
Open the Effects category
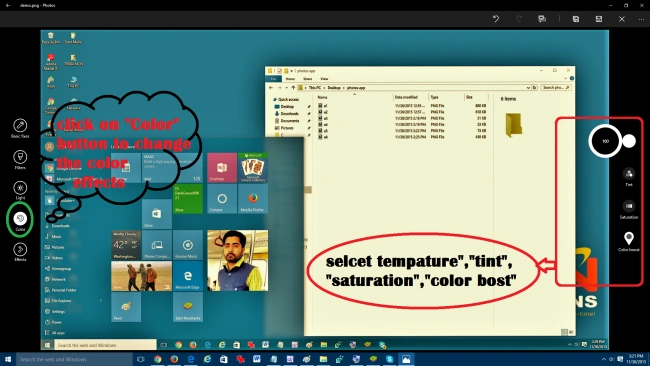click(x=20, y=252)
